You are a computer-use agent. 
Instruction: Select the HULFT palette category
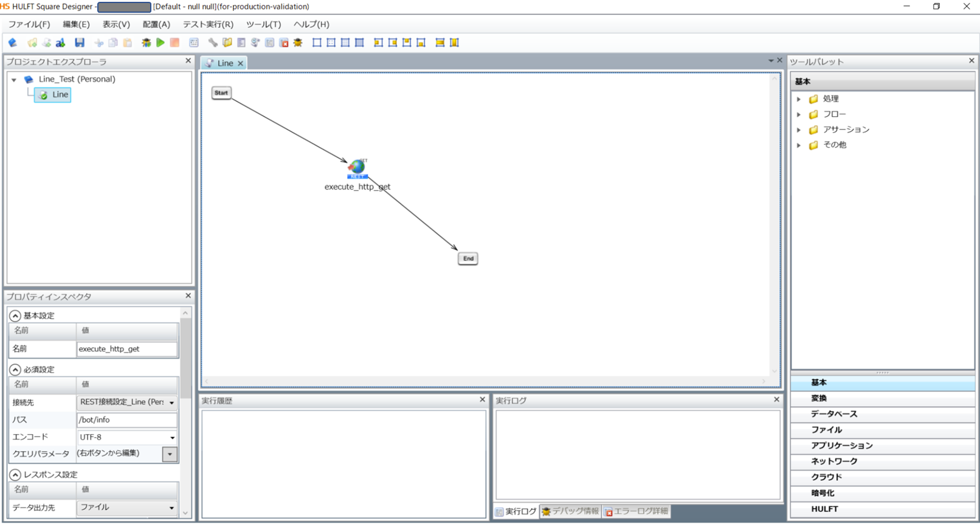point(883,509)
